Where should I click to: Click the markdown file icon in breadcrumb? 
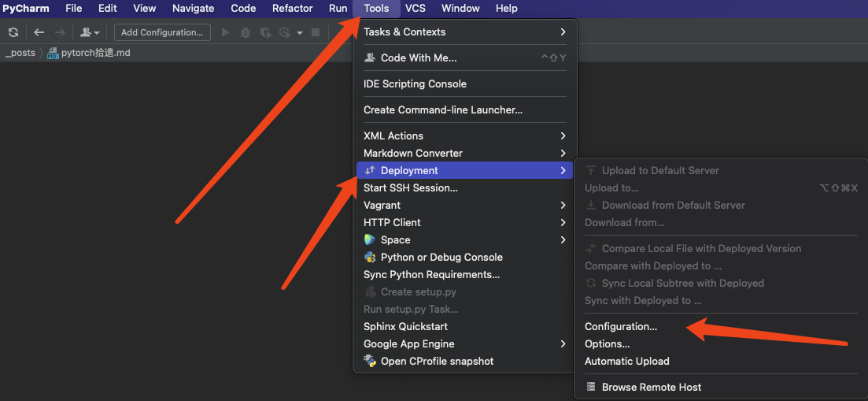click(x=53, y=53)
